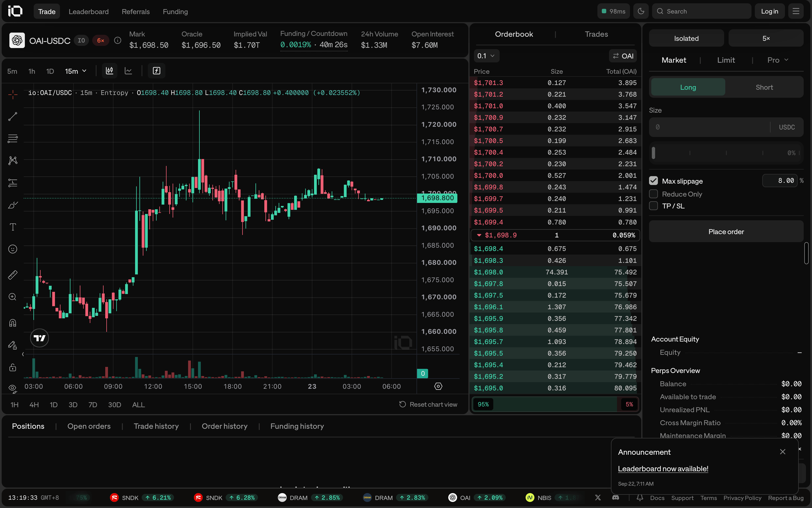The image size is (812, 508).
Task: Open the 0.1 price grouping dropdown
Action: 486,56
